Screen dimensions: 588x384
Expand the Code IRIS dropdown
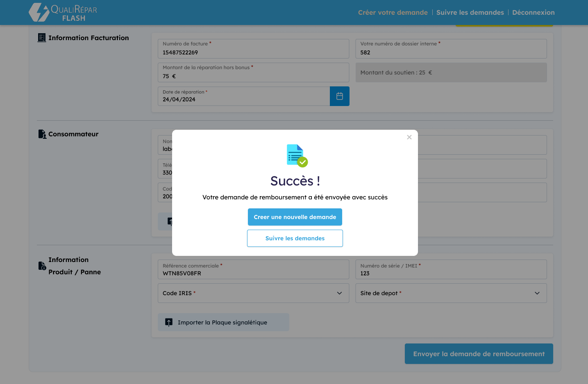(x=253, y=293)
